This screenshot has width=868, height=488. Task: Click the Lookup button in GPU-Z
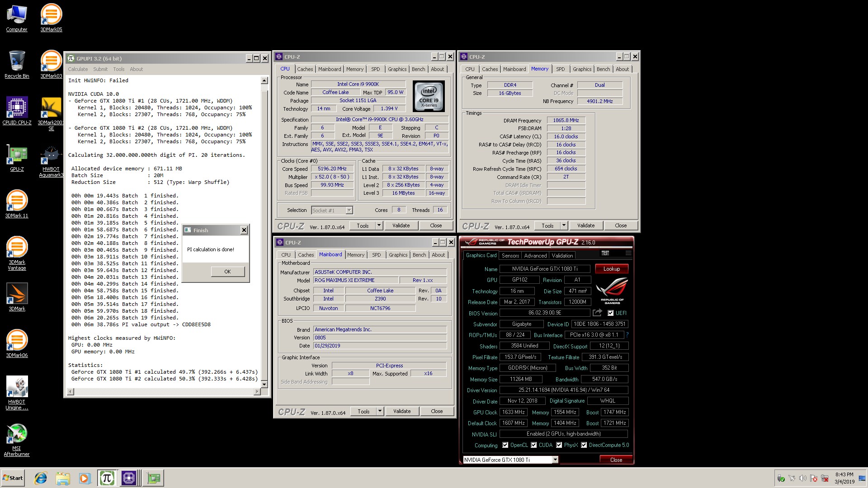pos(611,269)
